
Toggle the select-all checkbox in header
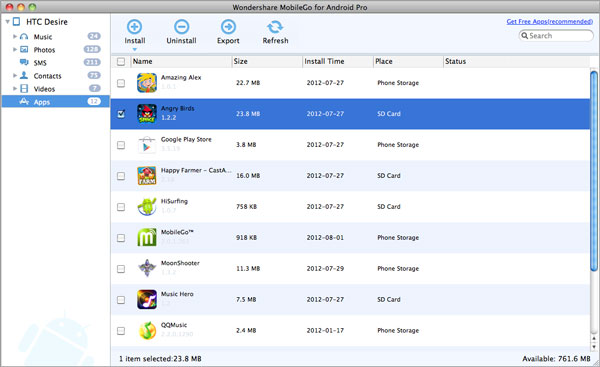[x=121, y=62]
